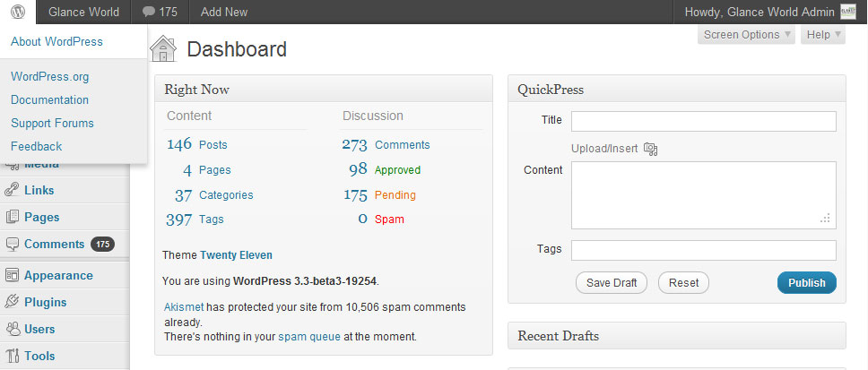Click the Save Draft button
The image size is (868, 370).
(x=612, y=282)
